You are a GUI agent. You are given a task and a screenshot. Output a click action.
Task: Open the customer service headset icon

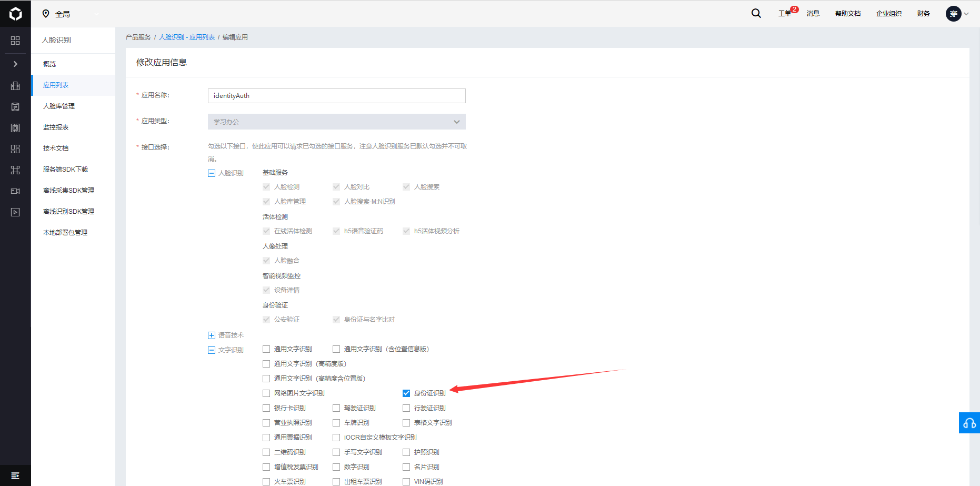pos(969,423)
